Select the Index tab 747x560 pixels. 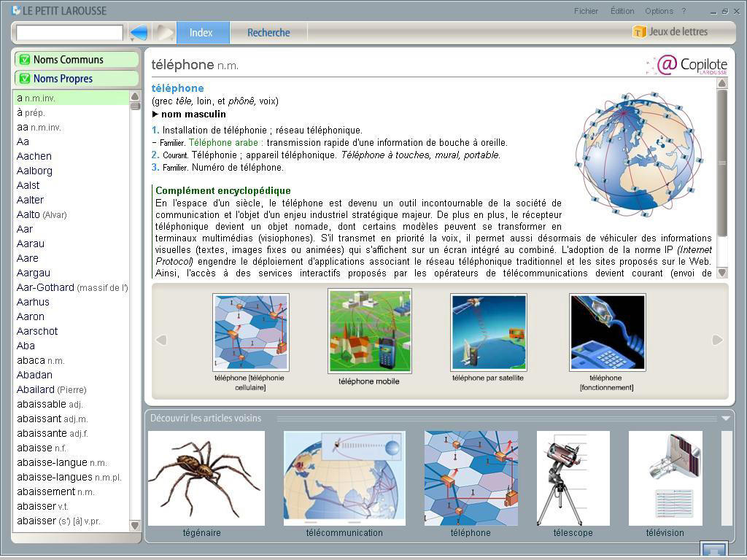[201, 32]
